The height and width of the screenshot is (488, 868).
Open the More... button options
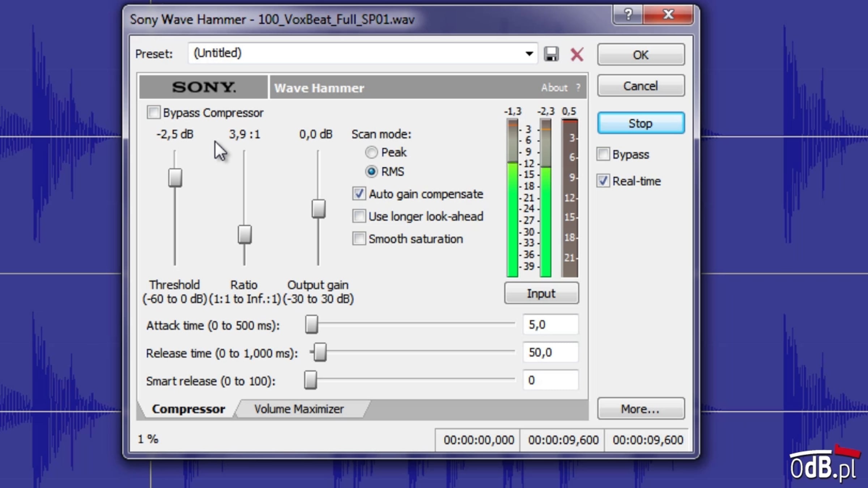click(641, 409)
